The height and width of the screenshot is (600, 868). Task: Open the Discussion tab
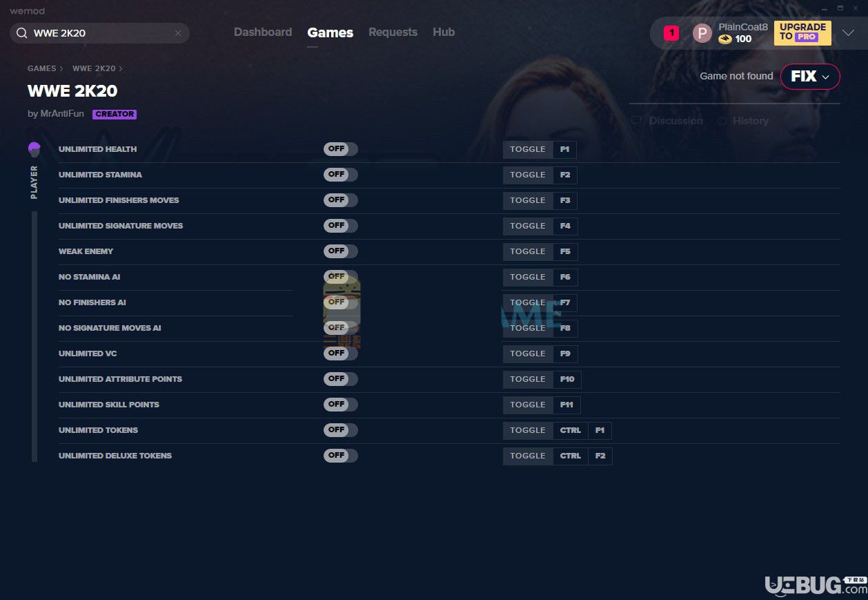pos(667,121)
